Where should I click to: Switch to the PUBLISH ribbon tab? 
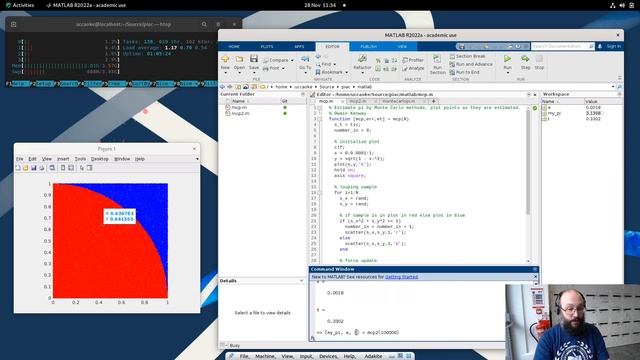point(369,47)
